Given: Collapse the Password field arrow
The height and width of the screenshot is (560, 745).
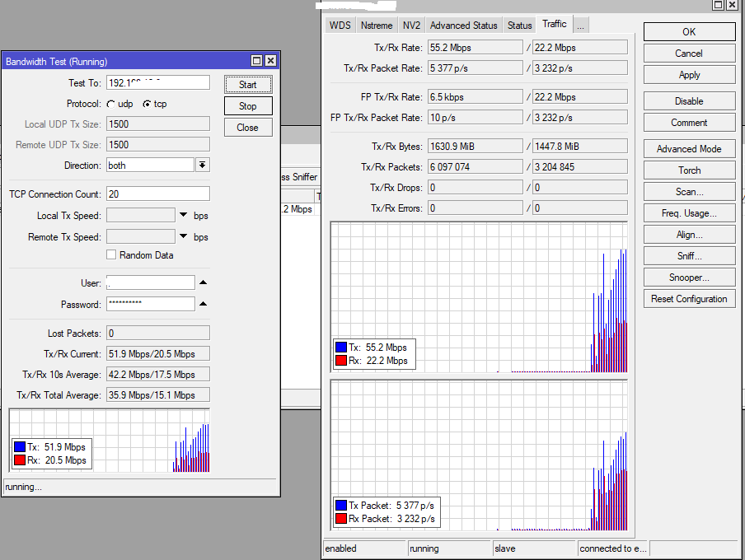Looking at the screenshot, I should [203, 304].
